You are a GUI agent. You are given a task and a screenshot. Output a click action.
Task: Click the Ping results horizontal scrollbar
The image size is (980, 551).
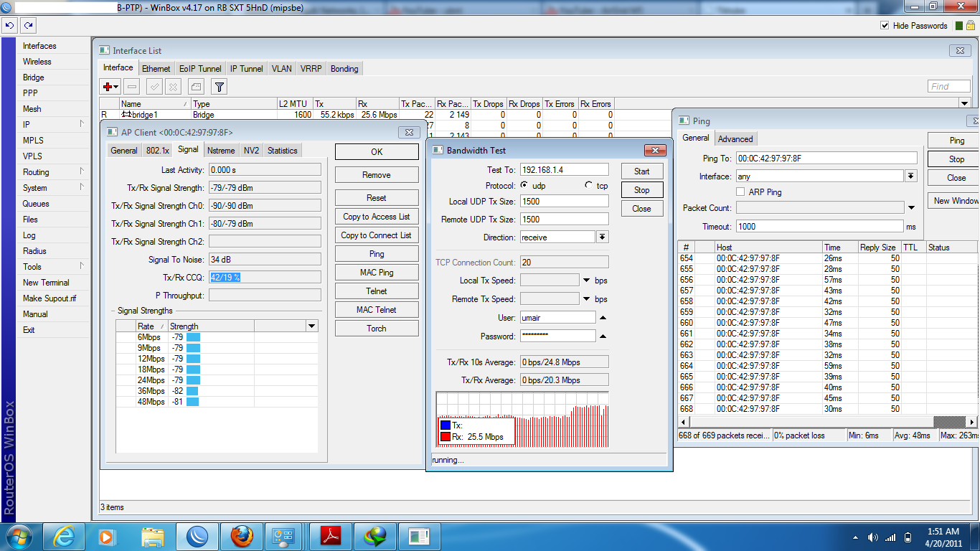coord(828,422)
